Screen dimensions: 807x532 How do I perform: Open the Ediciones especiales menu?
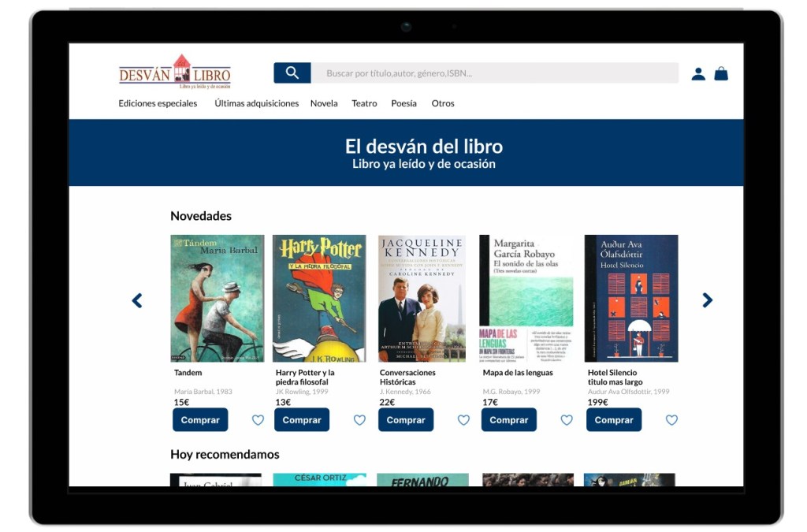click(x=158, y=103)
